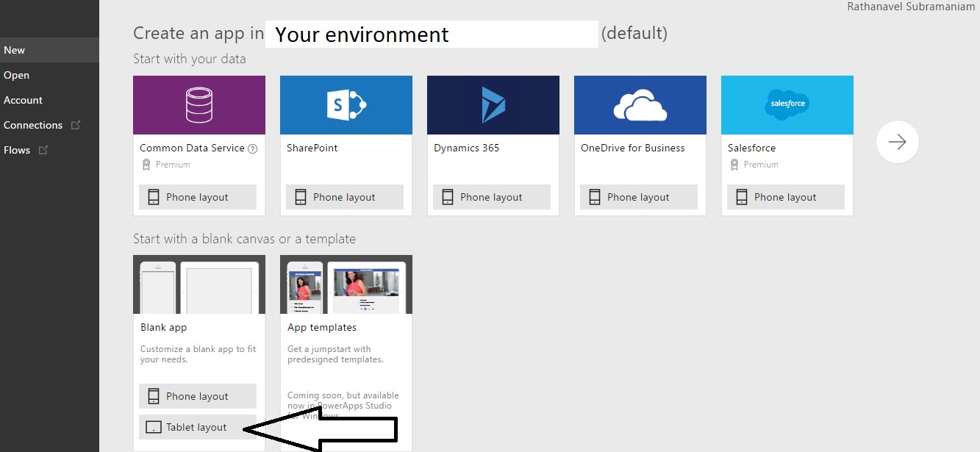Viewport: 980px width, 452px height.
Task: Click 'Customize a blank app to fit your needs'
Action: [x=198, y=354]
